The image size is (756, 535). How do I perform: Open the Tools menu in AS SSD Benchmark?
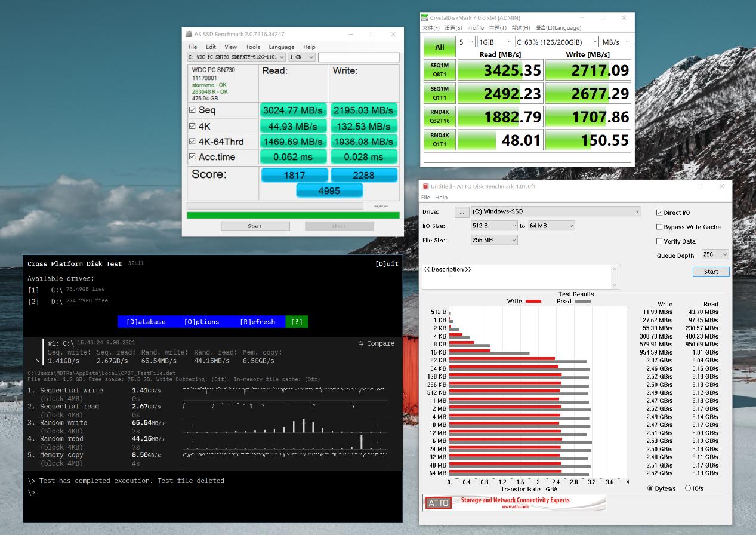tap(253, 47)
